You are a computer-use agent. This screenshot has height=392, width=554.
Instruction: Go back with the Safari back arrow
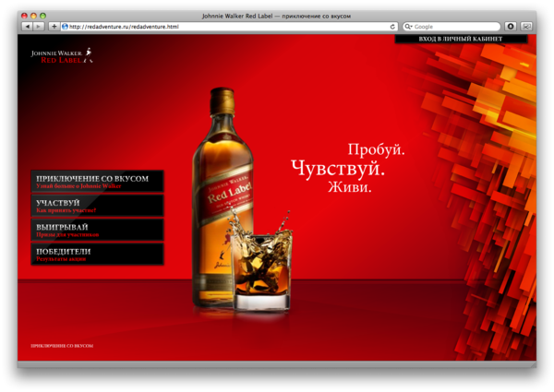[27, 27]
